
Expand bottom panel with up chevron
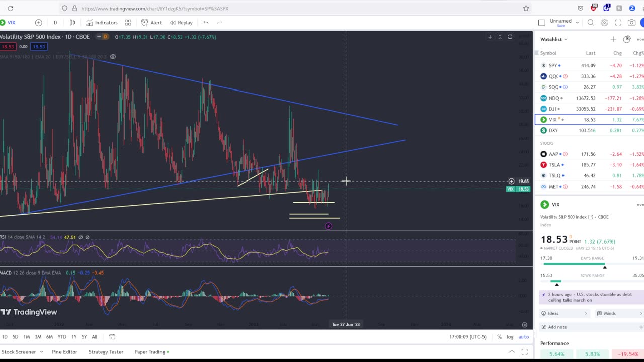tap(512, 352)
